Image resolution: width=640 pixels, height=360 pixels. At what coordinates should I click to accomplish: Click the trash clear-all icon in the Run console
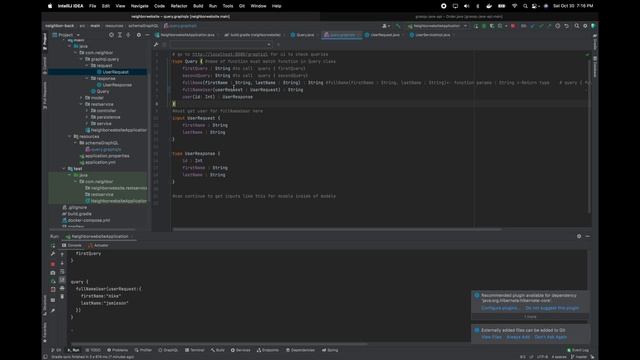point(62,297)
